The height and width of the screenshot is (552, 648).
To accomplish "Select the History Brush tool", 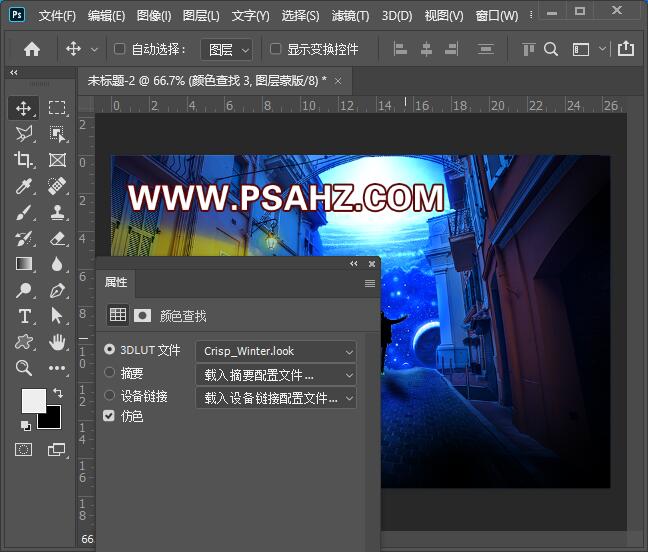I will click(x=24, y=238).
